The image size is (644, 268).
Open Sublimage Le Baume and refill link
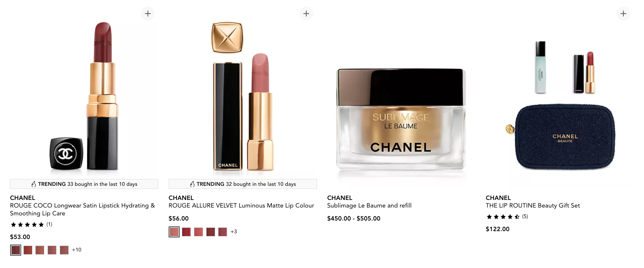pos(369,206)
